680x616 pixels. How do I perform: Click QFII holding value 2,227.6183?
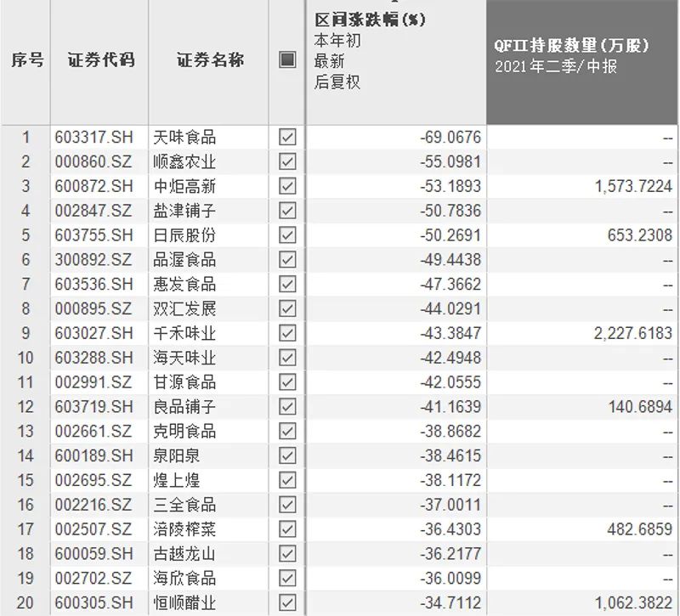[633, 333]
